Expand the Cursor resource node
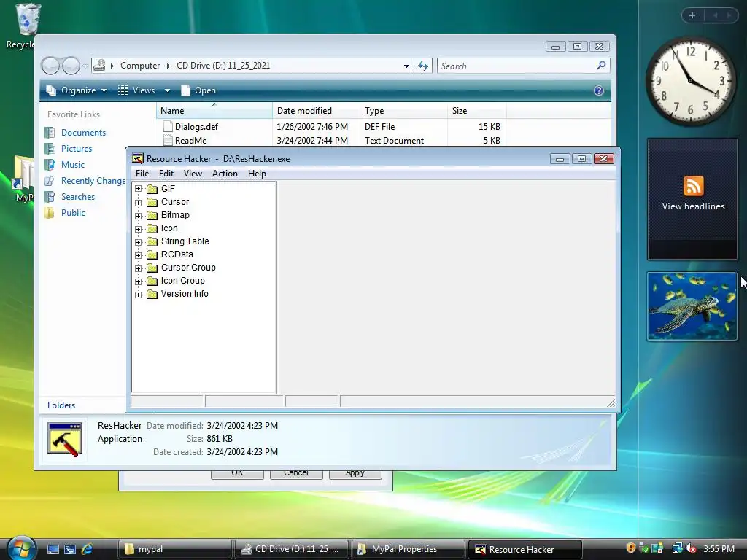The height and width of the screenshot is (560, 747). click(x=138, y=203)
